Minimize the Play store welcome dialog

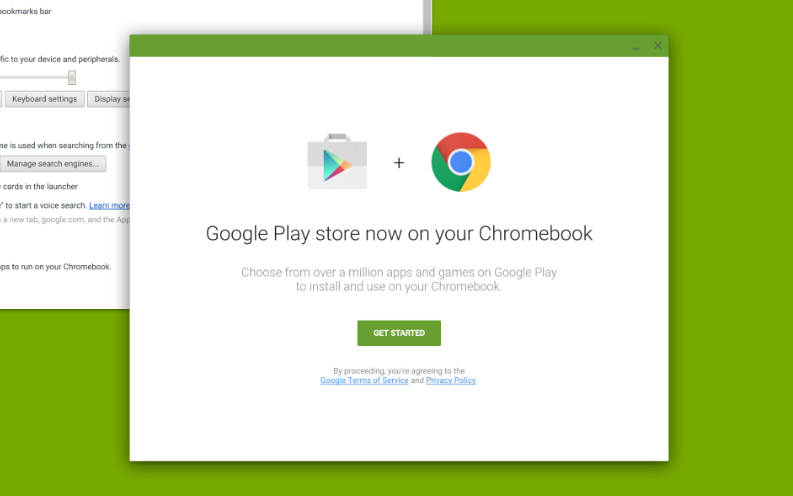coord(636,47)
